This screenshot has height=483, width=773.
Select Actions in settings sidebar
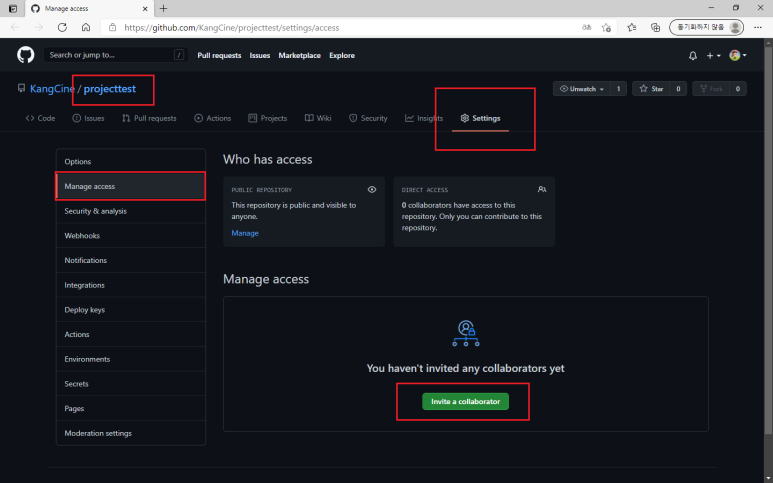131,334
